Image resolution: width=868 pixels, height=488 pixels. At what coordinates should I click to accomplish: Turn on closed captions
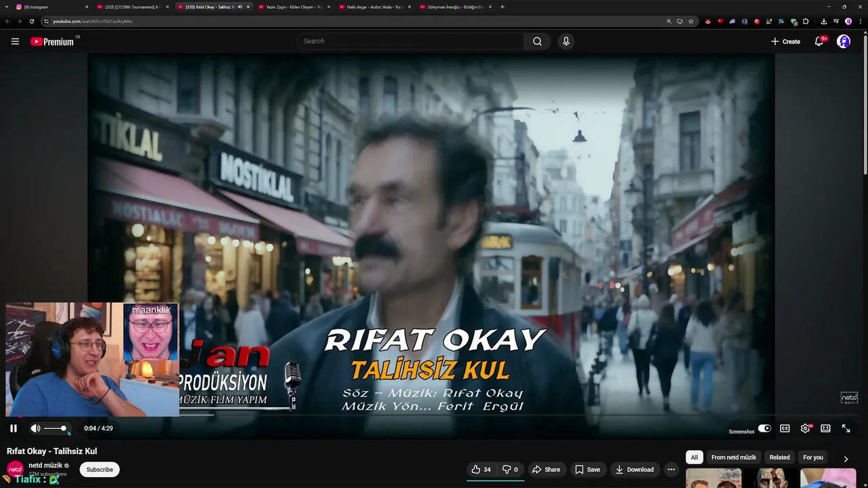(x=785, y=428)
